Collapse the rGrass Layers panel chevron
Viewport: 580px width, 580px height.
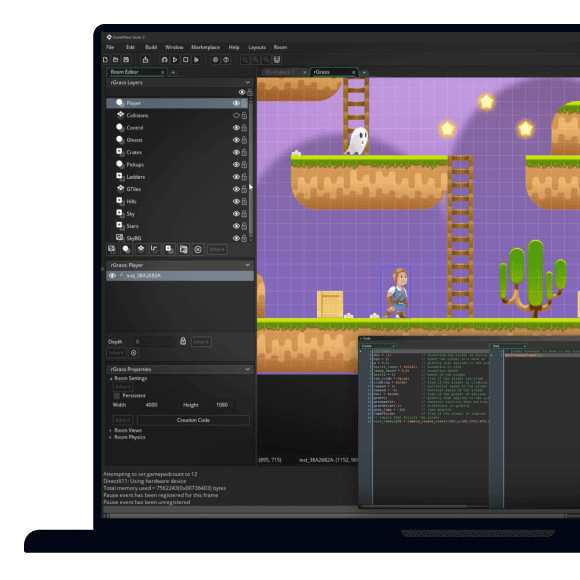[247, 82]
